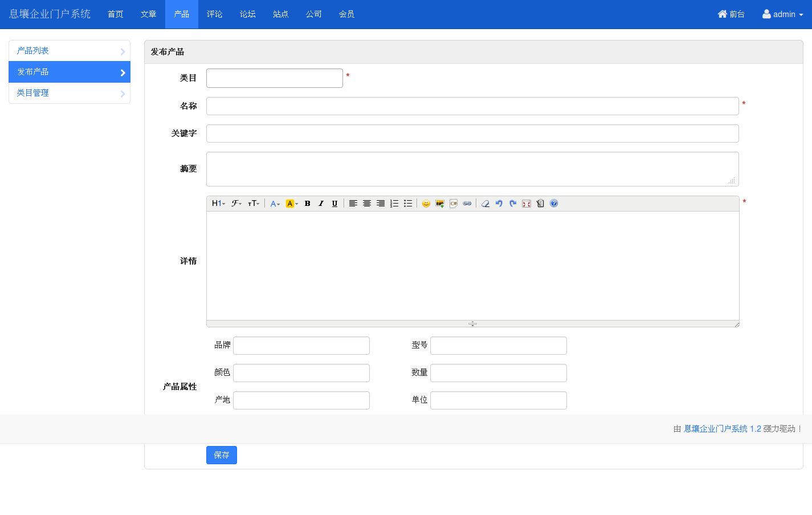Click the 保存 button
Screen dimensions: 812x515
[221, 455]
